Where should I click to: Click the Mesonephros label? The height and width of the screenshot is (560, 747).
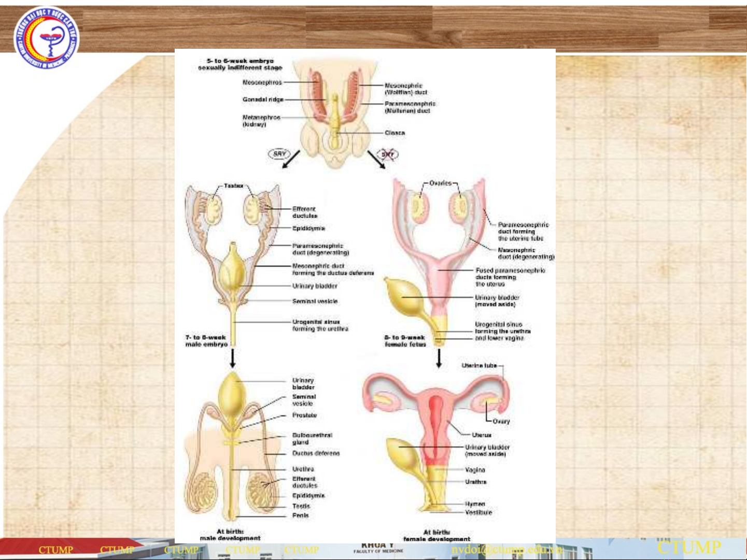pyautogui.click(x=262, y=82)
